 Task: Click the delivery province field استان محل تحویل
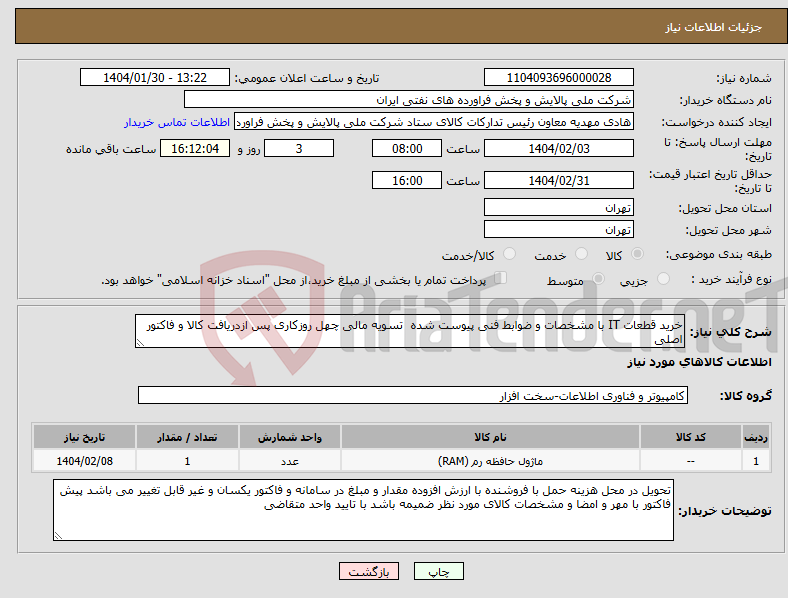click(x=559, y=207)
